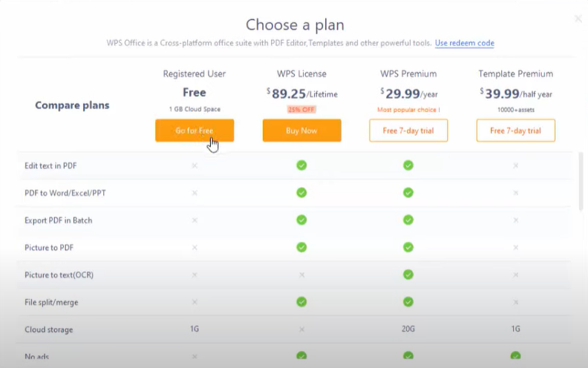The width and height of the screenshot is (588, 368).
Task: Click WPS License checkmark for File split/merge
Action: click(x=301, y=302)
